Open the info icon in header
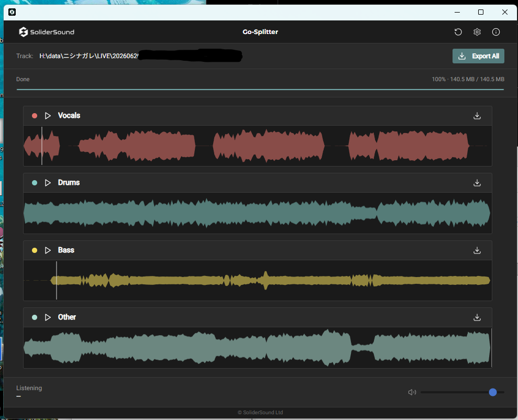This screenshot has height=420, width=518. click(x=496, y=32)
